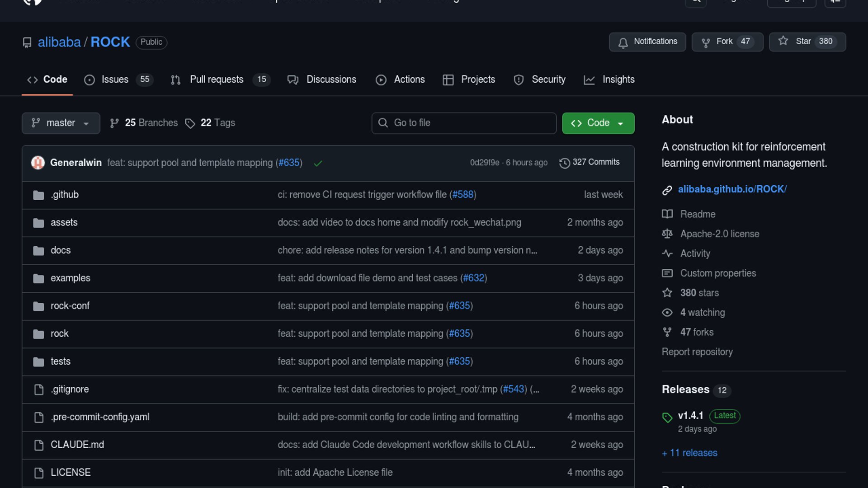The width and height of the screenshot is (868, 488).
Task: Open the CLAUDE.md file
Action: (77, 445)
